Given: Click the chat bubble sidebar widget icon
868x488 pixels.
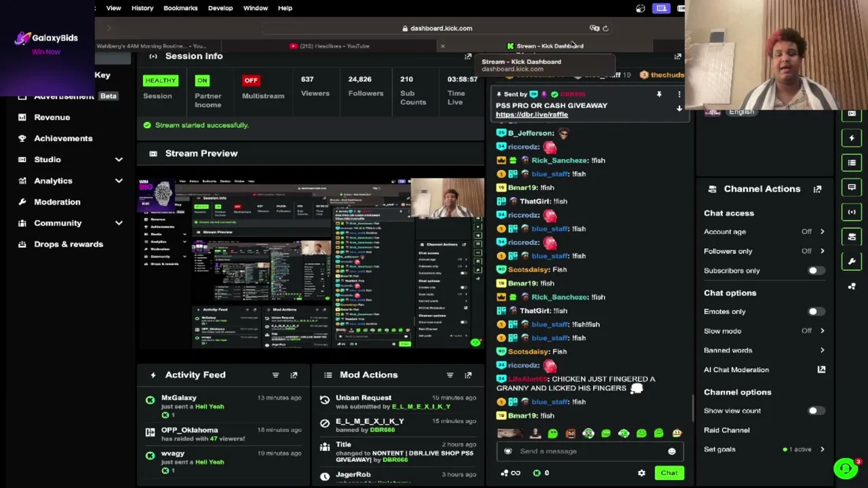Looking at the screenshot, I should (x=852, y=188).
